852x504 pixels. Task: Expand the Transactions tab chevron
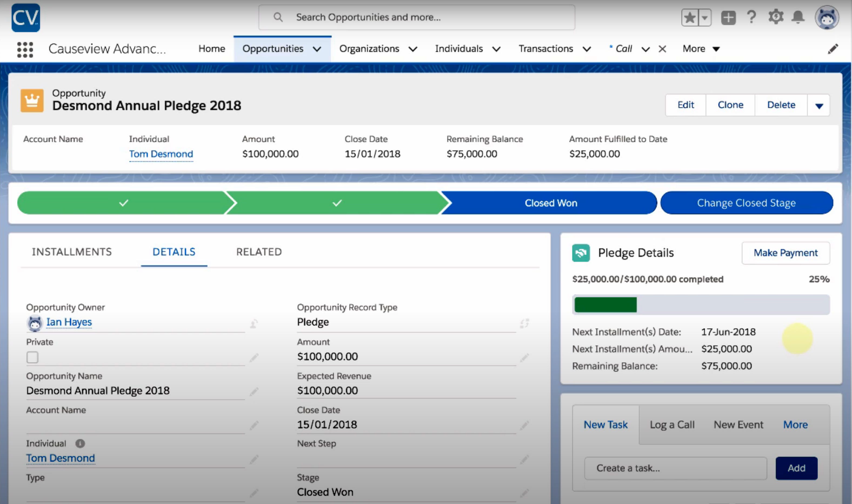click(x=586, y=49)
